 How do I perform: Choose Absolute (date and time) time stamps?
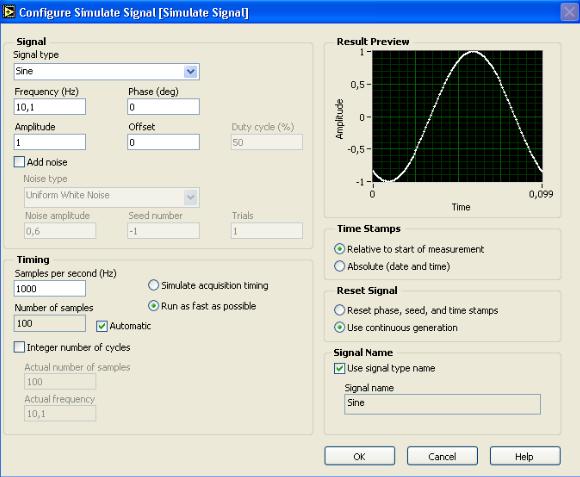point(339,266)
